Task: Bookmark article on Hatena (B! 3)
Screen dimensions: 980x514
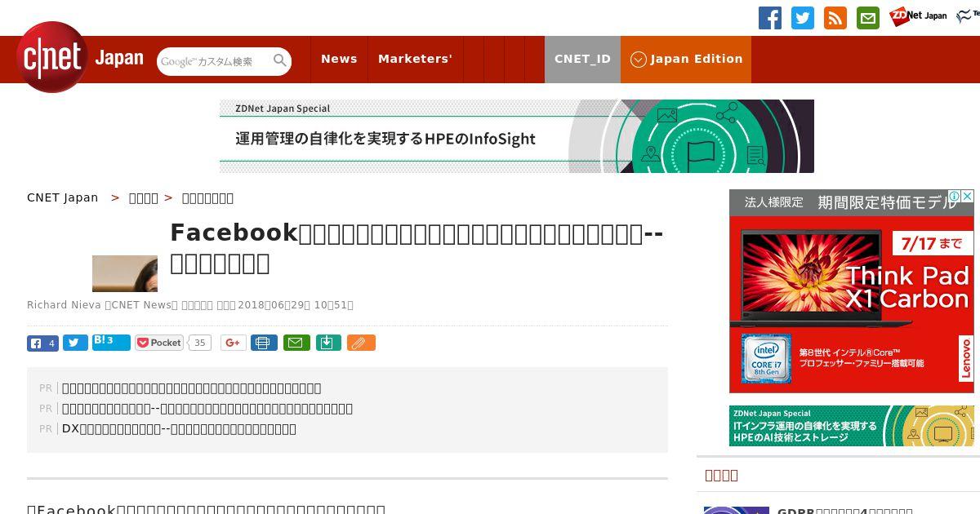Action: pyautogui.click(x=111, y=342)
